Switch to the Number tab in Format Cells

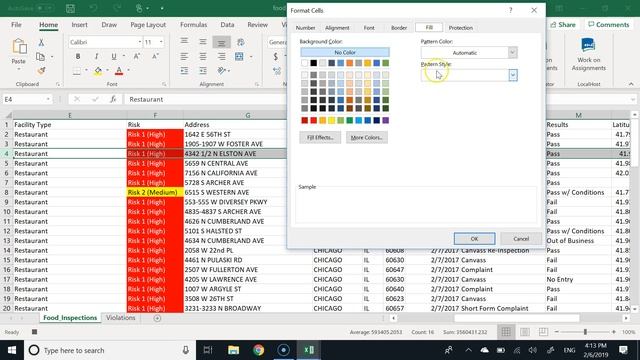coord(305,28)
